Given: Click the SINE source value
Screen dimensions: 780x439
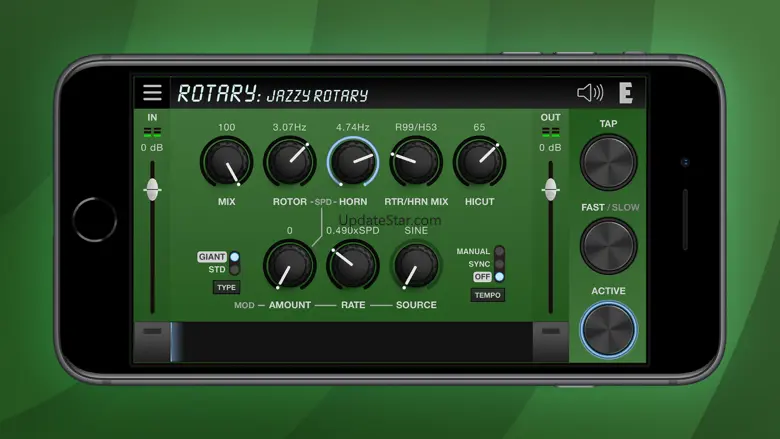Looking at the screenshot, I should click(x=416, y=231).
